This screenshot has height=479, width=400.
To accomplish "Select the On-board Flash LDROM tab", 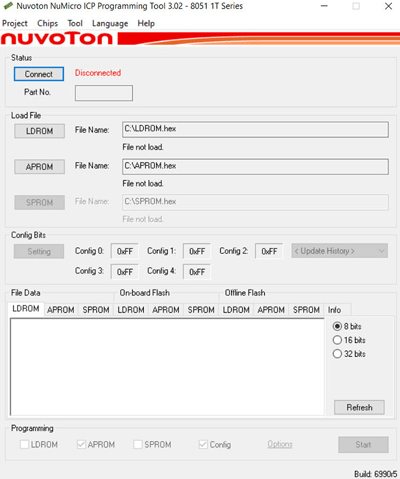I will click(131, 310).
